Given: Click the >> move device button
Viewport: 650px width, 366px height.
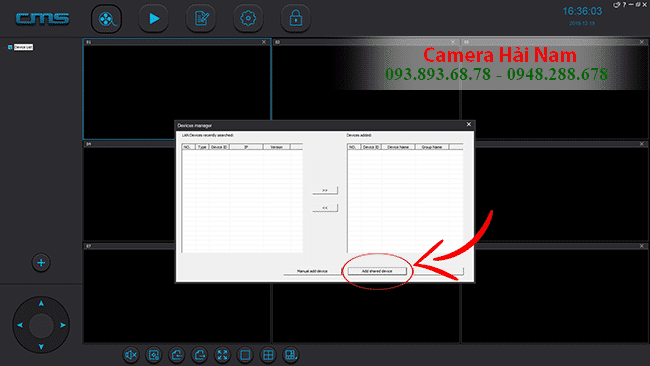Looking at the screenshot, I should pos(325,190).
